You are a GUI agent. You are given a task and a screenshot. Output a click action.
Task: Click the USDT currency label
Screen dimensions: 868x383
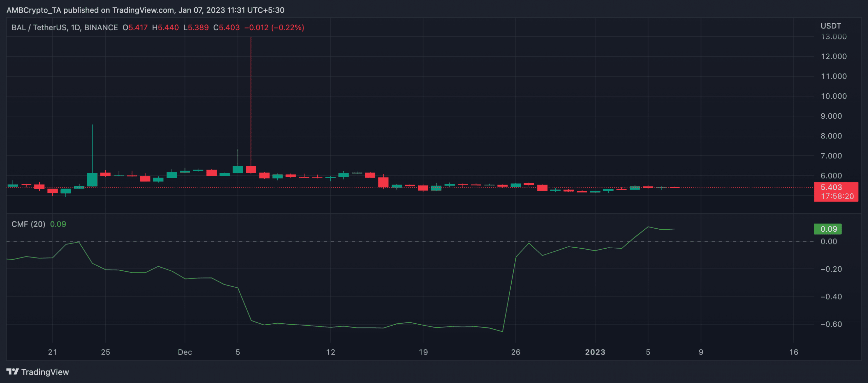[x=831, y=26]
